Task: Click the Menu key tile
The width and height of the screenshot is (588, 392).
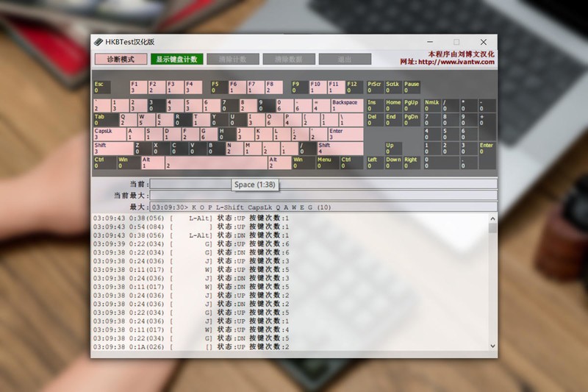Action: click(x=327, y=163)
